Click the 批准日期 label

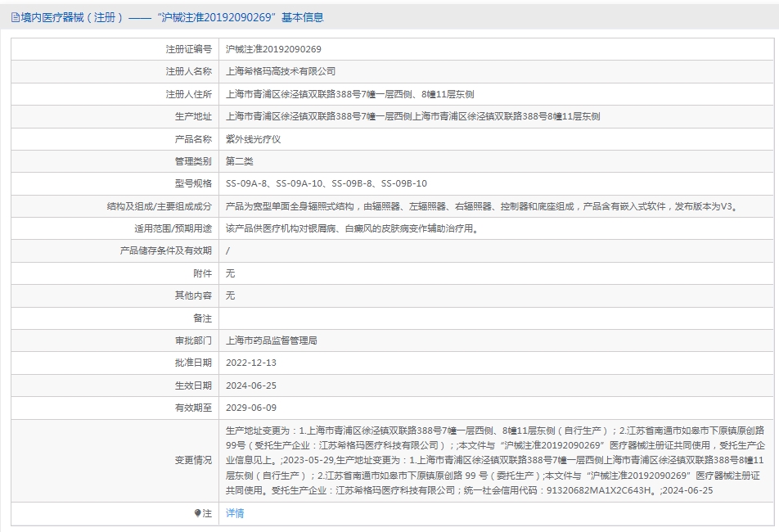[193, 363]
